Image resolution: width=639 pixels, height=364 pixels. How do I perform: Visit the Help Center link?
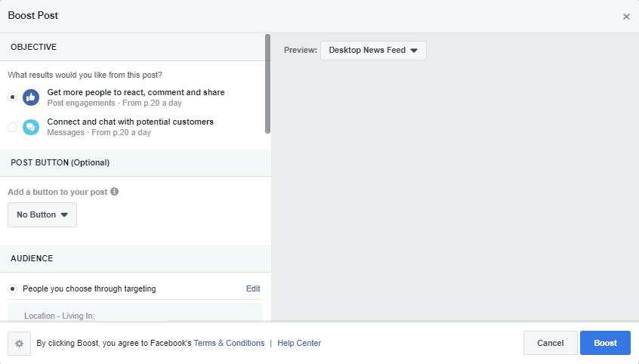tap(299, 343)
